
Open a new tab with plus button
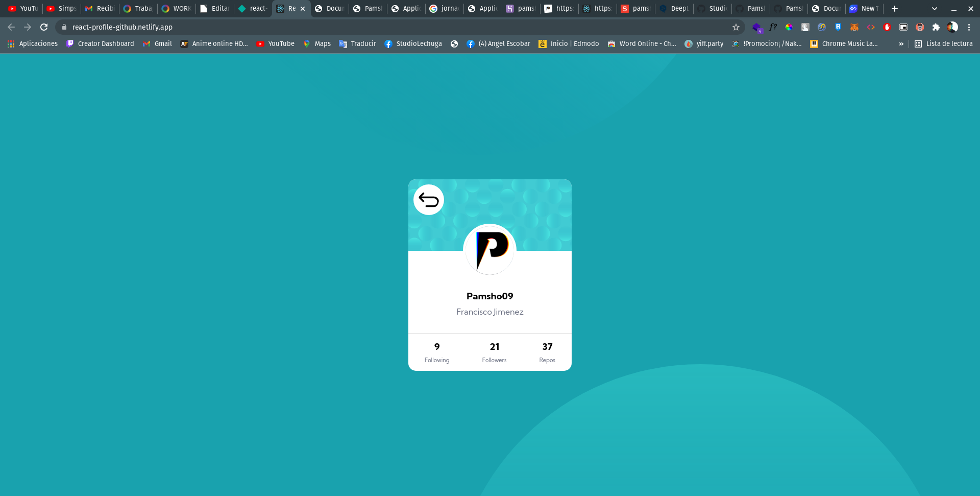click(895, 9)
